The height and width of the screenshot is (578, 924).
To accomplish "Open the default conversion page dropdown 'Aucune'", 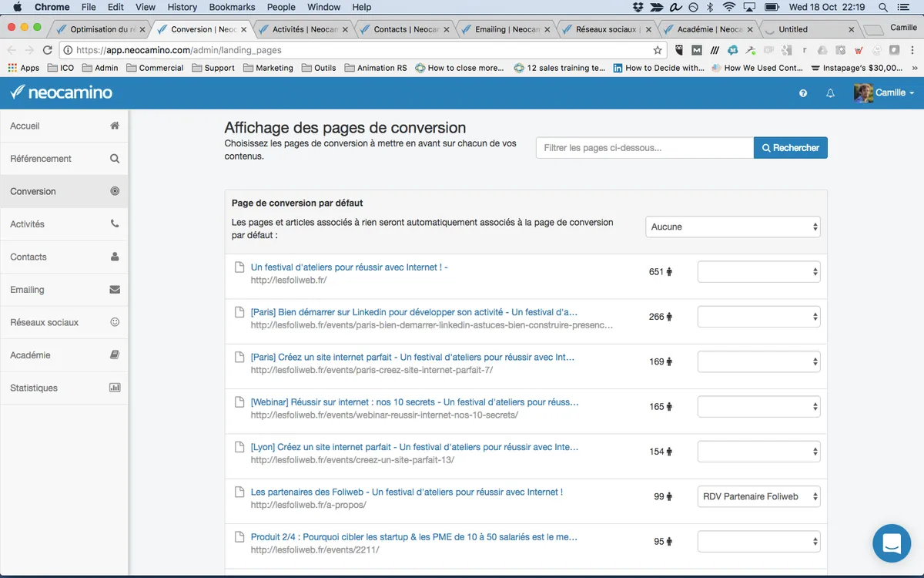I will coord(732,227).
